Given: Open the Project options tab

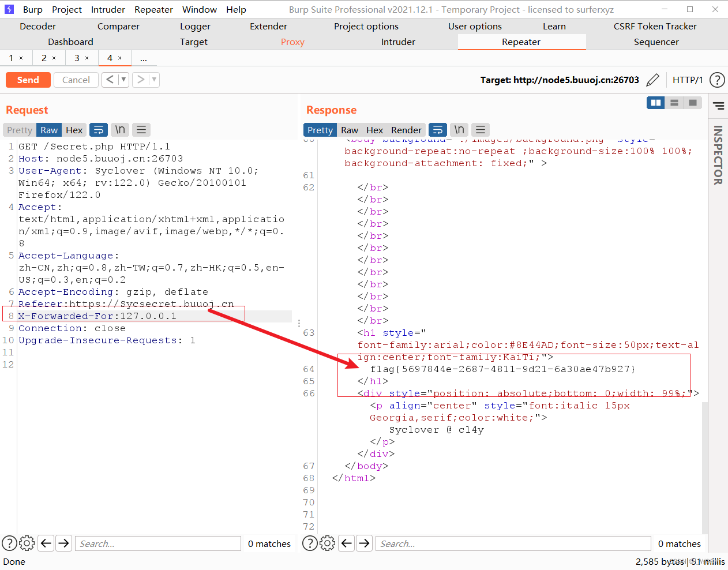Looking at the screenshot, I should point(366,26).
